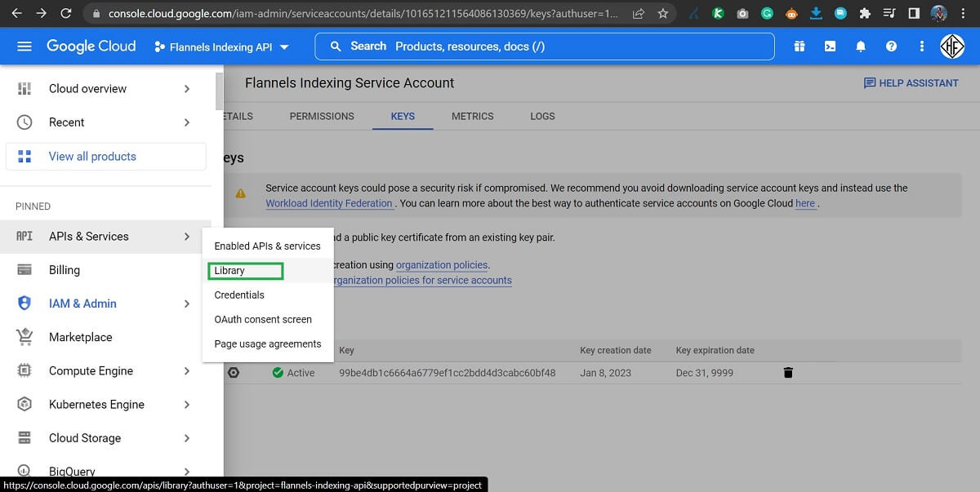This screenshot has height=492, width=980.
Task: Open the organization policies link
Action: pyautogui.click(x=442, y=264)
